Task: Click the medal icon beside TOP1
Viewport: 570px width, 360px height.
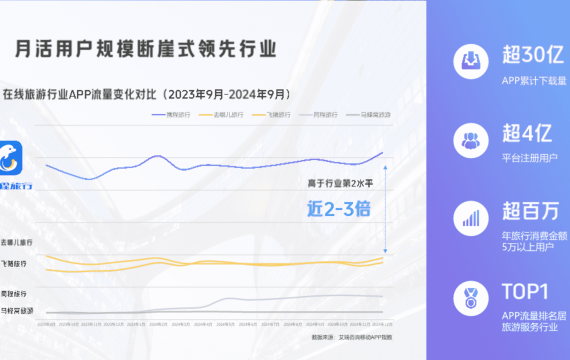Action: (x=471, y=298)
